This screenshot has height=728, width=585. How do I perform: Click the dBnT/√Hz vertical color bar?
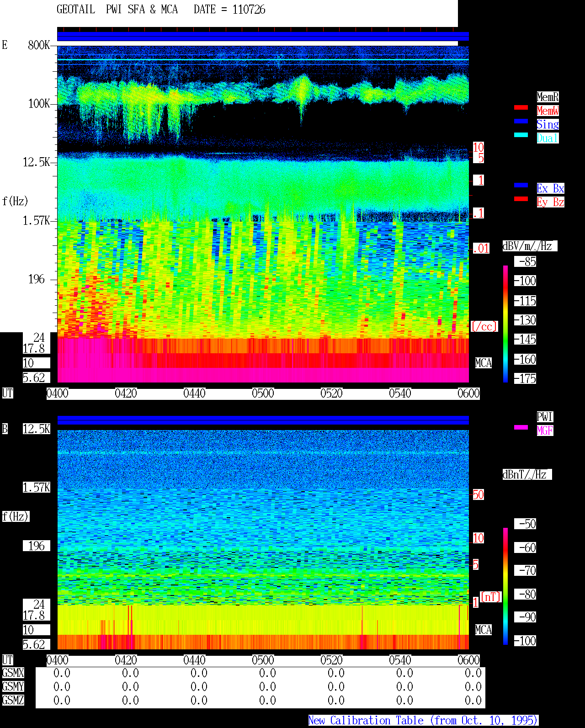(x=505, y=586)
